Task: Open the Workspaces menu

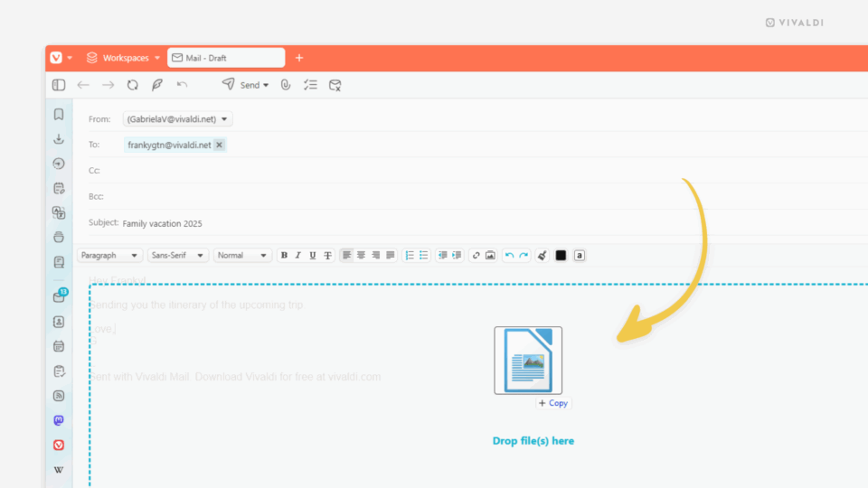Action: point(123,58)
